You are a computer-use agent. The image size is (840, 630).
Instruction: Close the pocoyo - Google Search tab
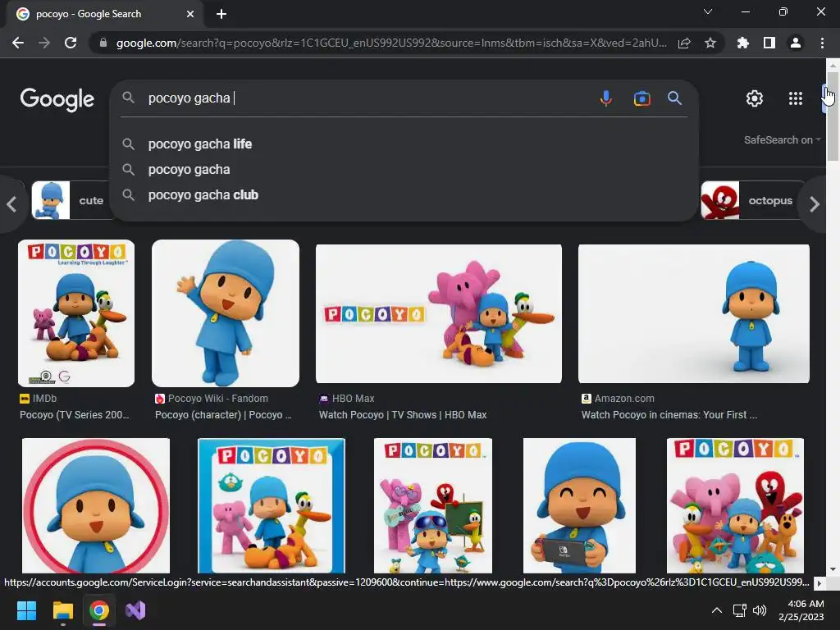(x=190, y=14)
